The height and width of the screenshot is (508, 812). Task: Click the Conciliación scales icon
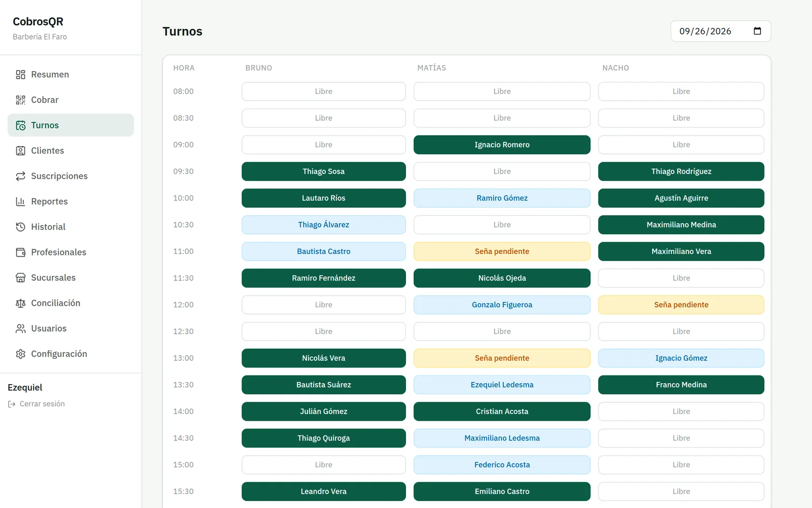tap(20, 303)
